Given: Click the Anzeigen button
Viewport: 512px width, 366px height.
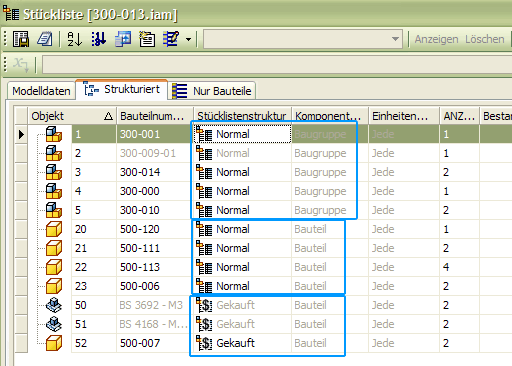Looking at the screenshot, I should [x=436, y=39].
